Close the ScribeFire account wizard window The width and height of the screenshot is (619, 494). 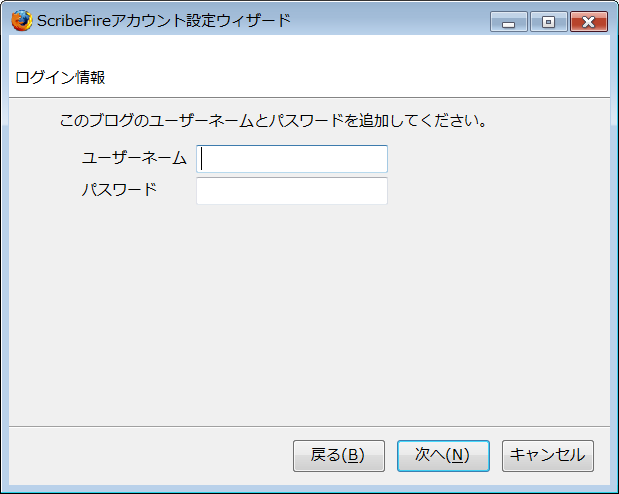click(589, 22)
